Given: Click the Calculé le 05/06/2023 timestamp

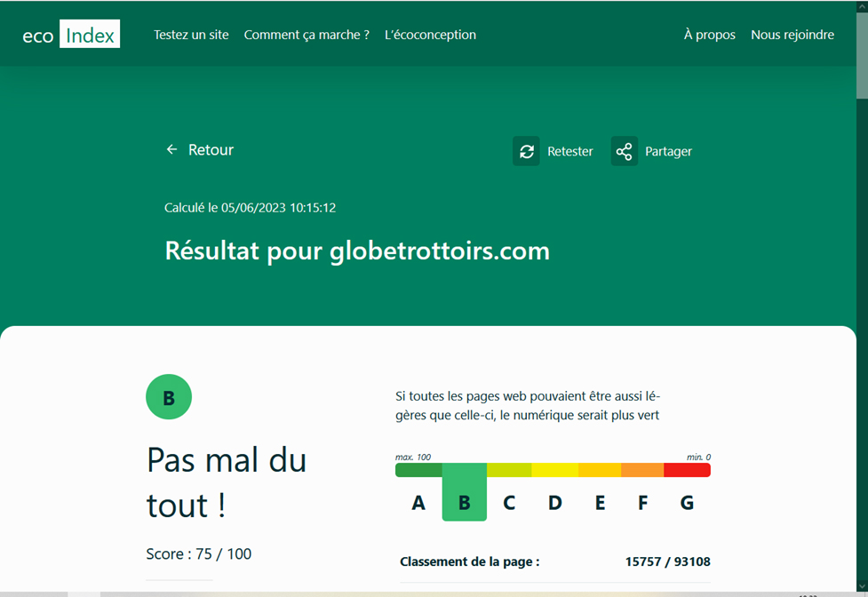Looking at the screenshot, I should coord(251,208).
